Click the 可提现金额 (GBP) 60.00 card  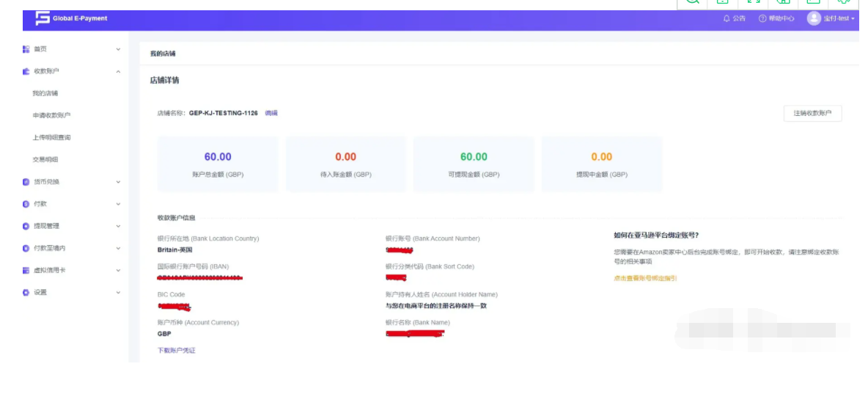pyautogui.click(x=474, y=164)
